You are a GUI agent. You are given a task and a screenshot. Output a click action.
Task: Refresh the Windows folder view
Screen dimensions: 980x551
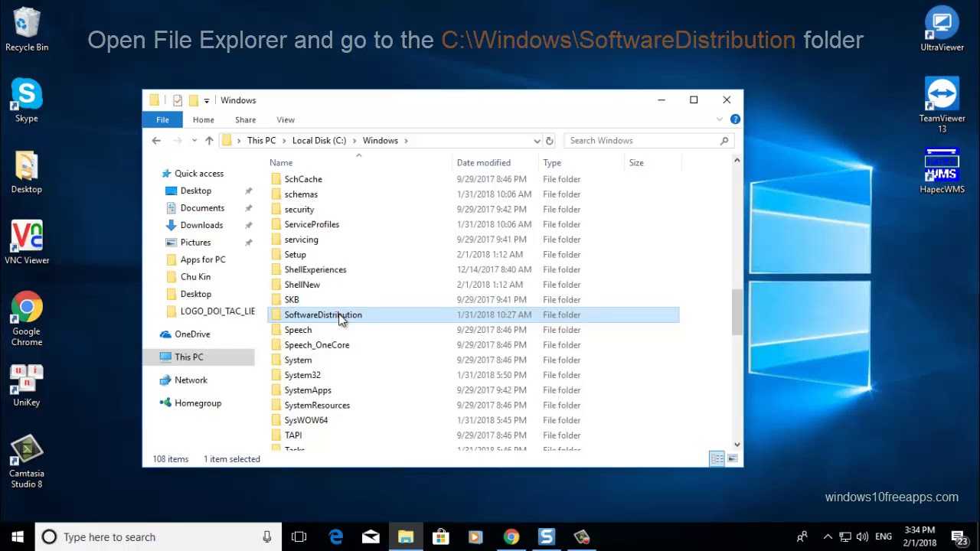coord(549,141)
